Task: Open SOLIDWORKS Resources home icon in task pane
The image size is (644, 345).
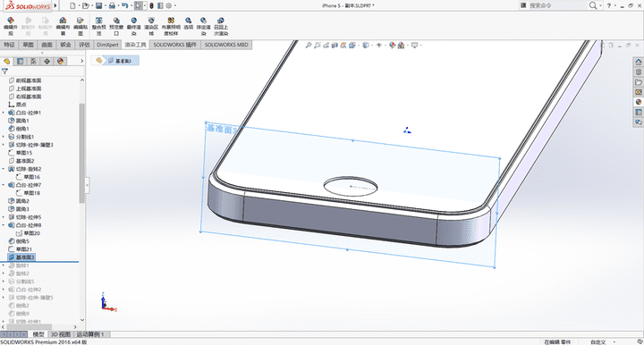Action: pyautogui.click(x=639, y=62)
